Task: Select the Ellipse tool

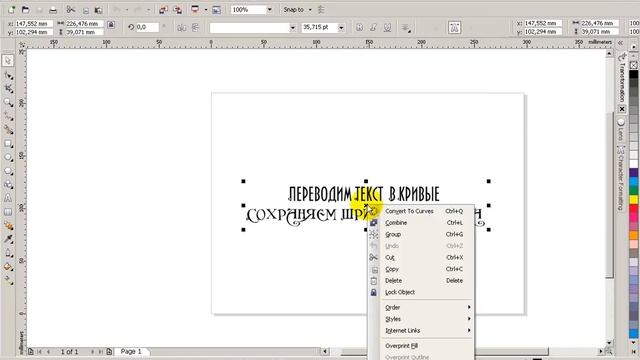Action: [8, 157]
